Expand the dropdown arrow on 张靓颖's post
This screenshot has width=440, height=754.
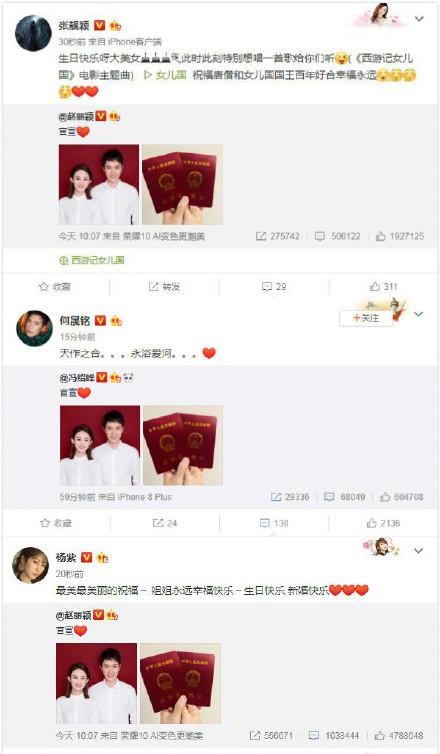tap(419, 19)
